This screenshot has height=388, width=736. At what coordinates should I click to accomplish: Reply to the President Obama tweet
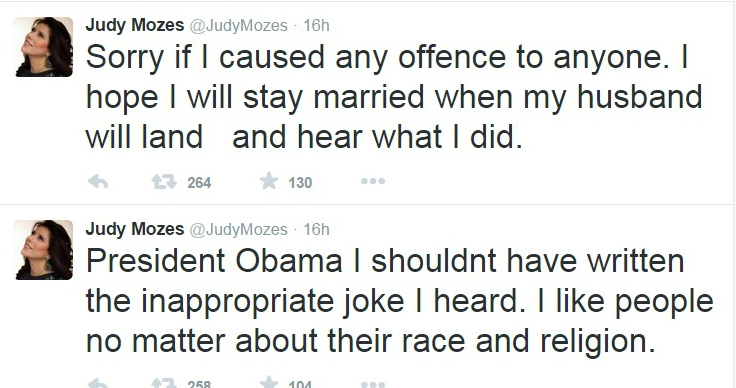tap(98, 383)
